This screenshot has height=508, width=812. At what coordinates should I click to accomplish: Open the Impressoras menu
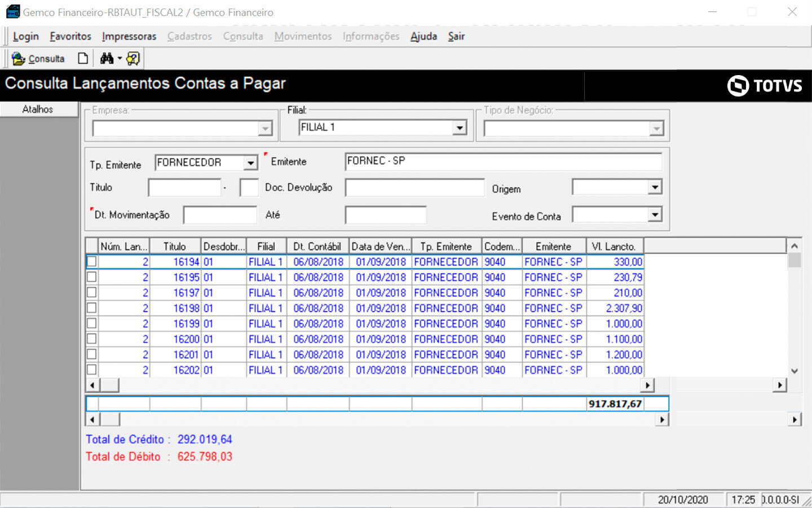tap(129, 37)
